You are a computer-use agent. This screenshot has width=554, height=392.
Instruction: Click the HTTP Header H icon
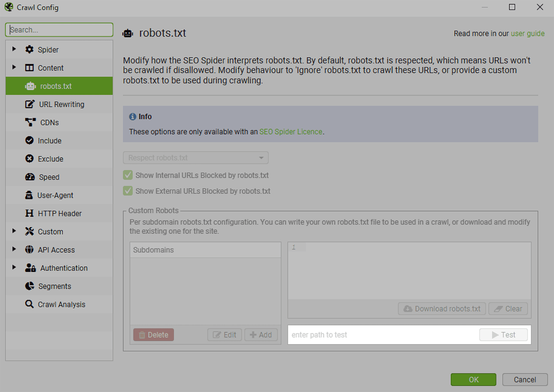pyautogui.click(x=29, y=213)
